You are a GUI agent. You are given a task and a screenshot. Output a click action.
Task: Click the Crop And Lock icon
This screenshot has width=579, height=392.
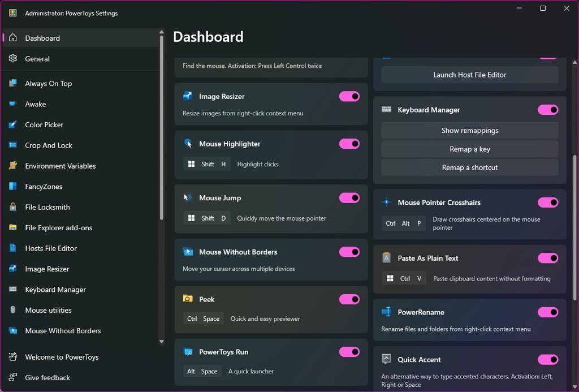tap(13, 145)
